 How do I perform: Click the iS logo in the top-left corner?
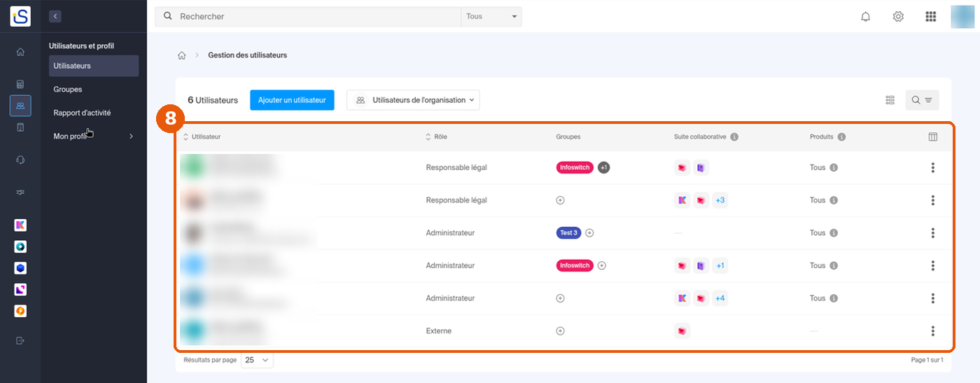(x=20, y=16)
